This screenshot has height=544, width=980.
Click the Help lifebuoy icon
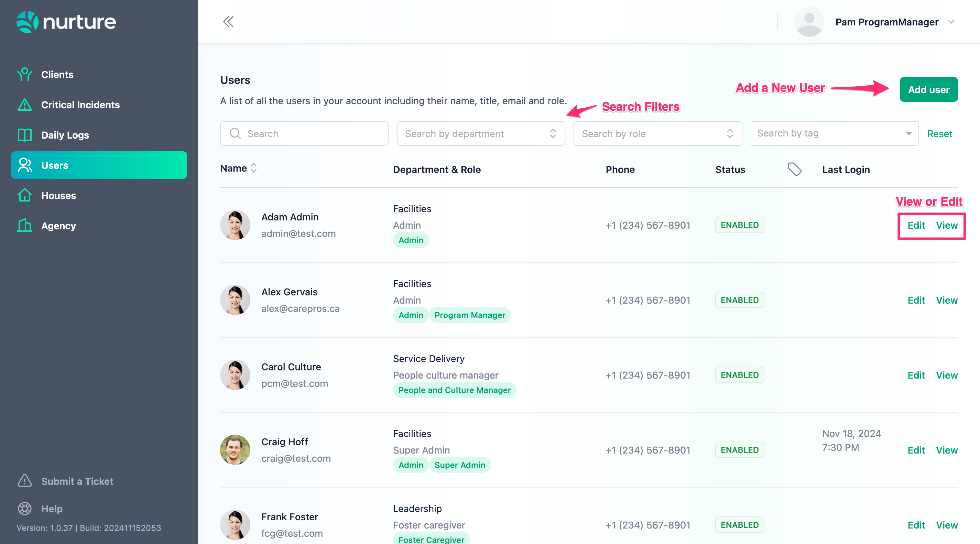tap(25, 509)
